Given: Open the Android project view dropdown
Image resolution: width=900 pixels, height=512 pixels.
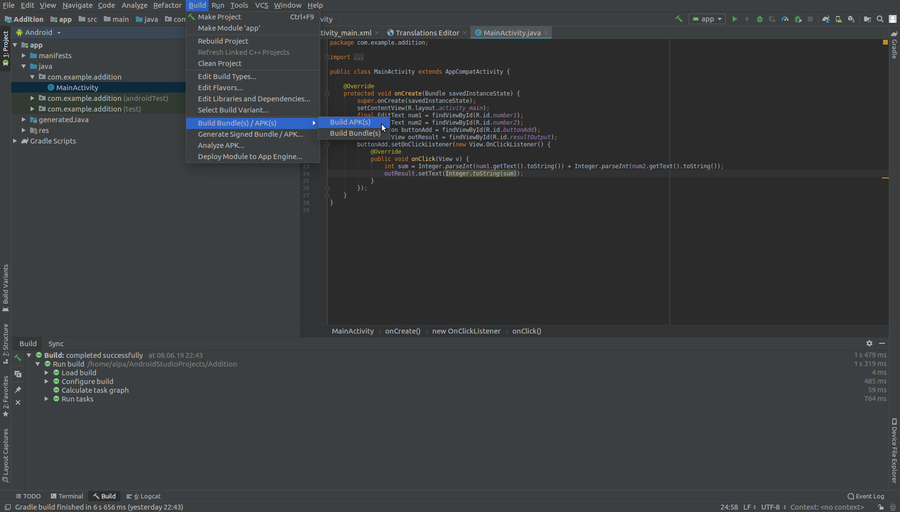Looking at the screenshot, I should (42, 32).
